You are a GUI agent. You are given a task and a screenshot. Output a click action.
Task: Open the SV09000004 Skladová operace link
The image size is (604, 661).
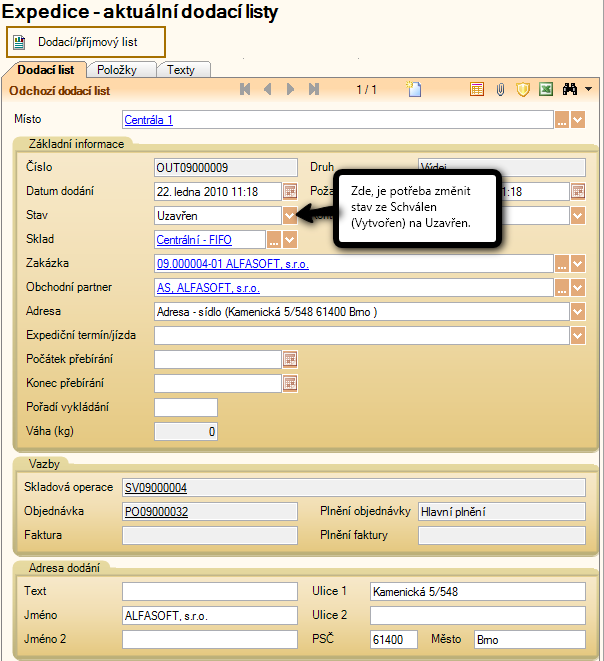point(156,487)
